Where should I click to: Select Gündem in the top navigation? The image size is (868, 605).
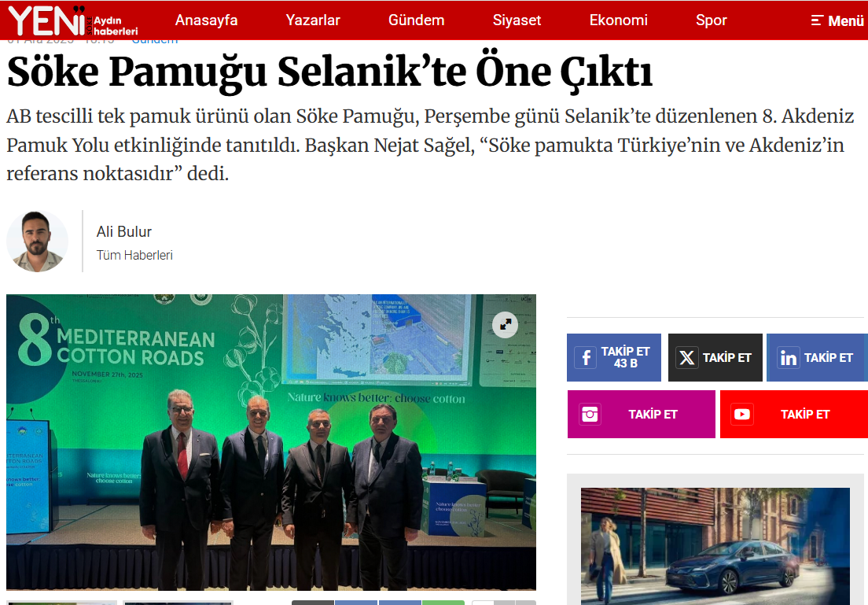[416, 20]
